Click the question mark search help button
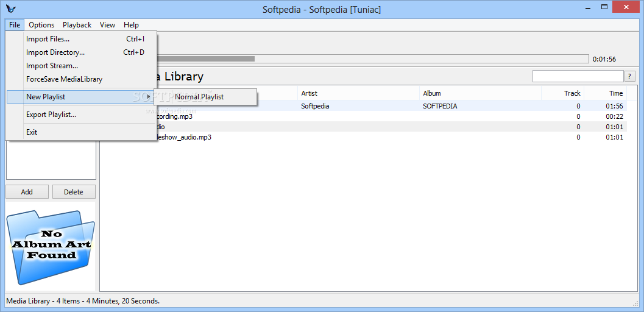This screenshot has height=312, width=644. point(629,76)
